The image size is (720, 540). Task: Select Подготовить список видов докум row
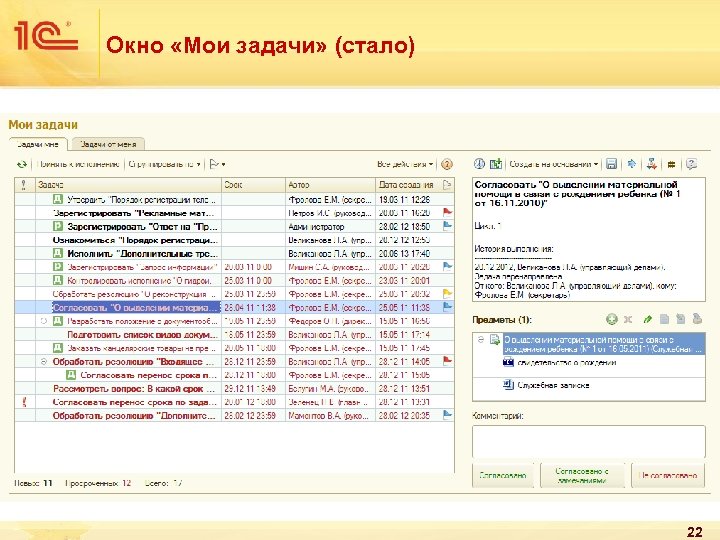point(234,334)
